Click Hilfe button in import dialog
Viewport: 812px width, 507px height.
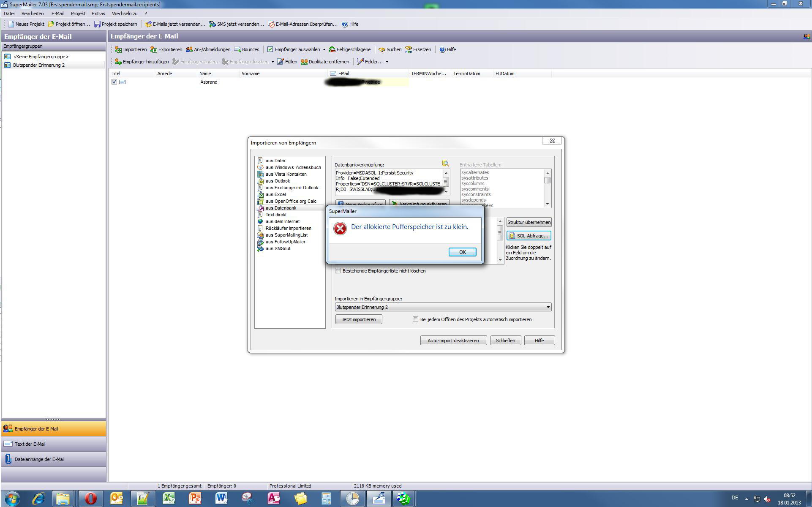pos(539,341)
